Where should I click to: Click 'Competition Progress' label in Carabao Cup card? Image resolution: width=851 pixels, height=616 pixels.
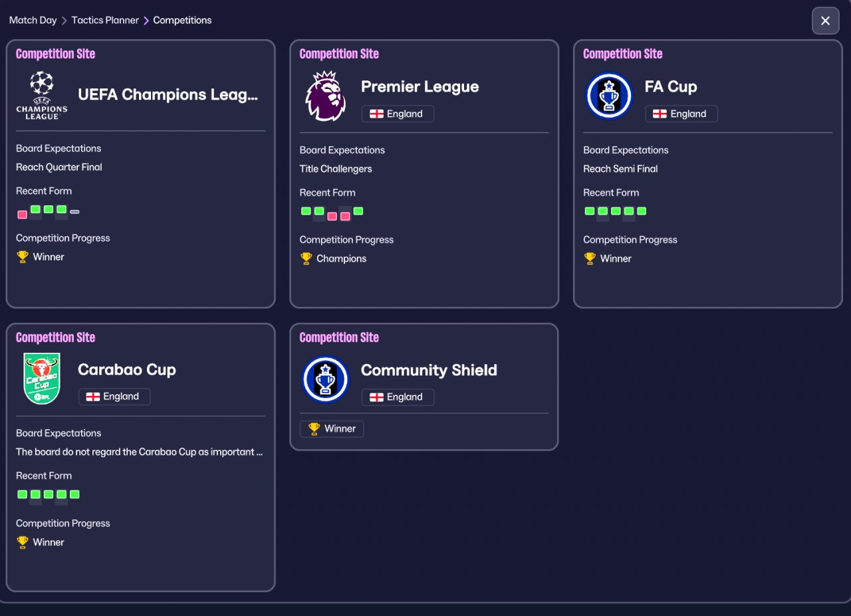point(63,524)
